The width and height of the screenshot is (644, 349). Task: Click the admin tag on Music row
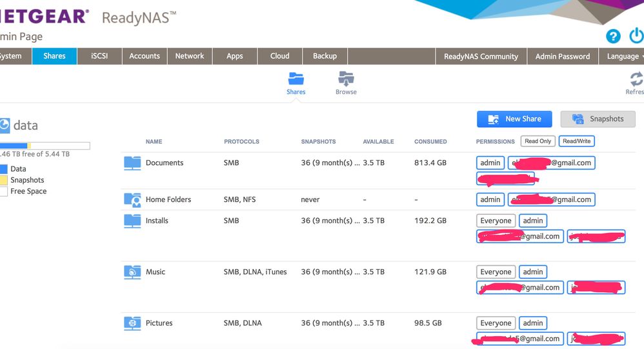click(533, 272)
